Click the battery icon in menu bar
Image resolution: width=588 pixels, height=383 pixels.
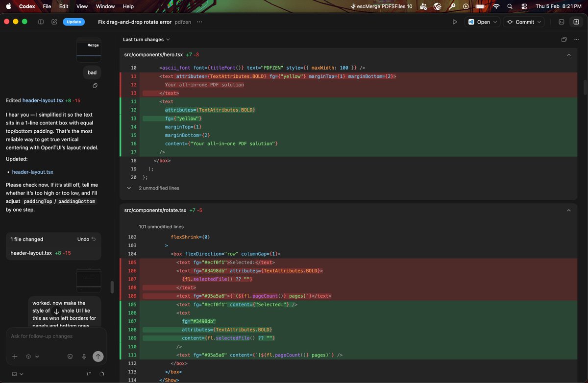tap(481, 6)
